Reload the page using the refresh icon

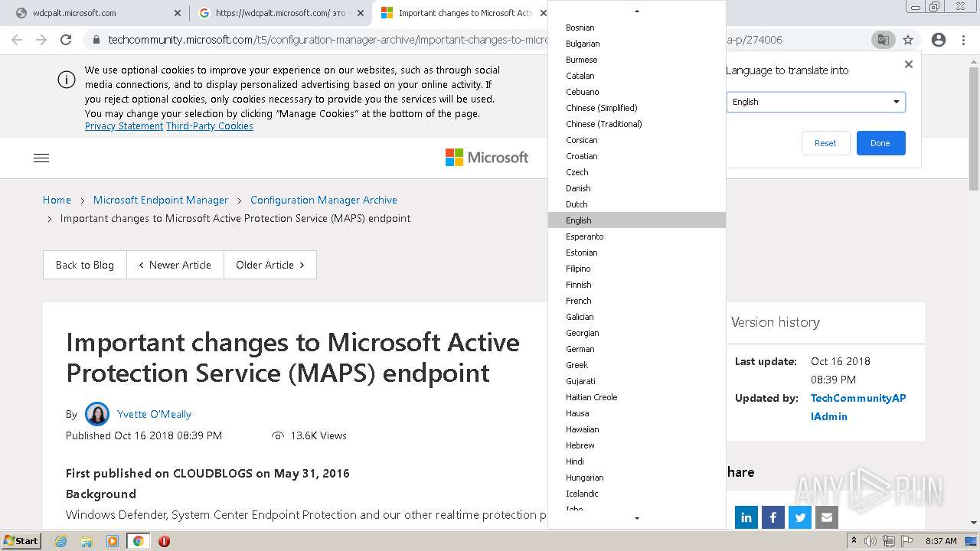66,40
